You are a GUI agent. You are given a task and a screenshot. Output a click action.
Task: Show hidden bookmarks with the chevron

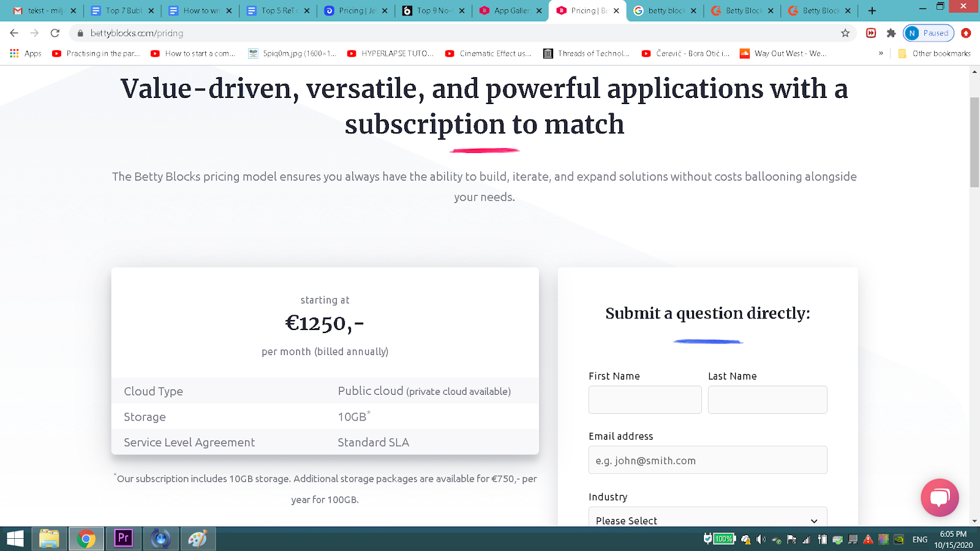[x=881, y=53]
